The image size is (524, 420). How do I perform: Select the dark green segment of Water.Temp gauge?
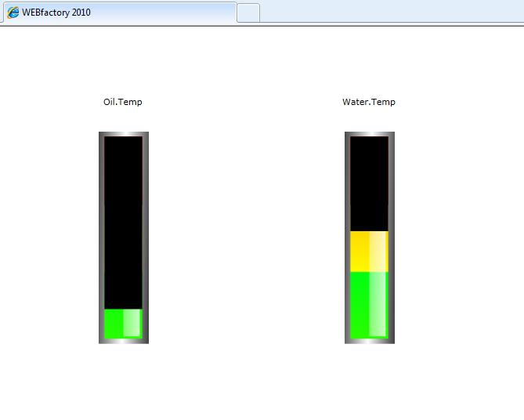tap(360, 304)
